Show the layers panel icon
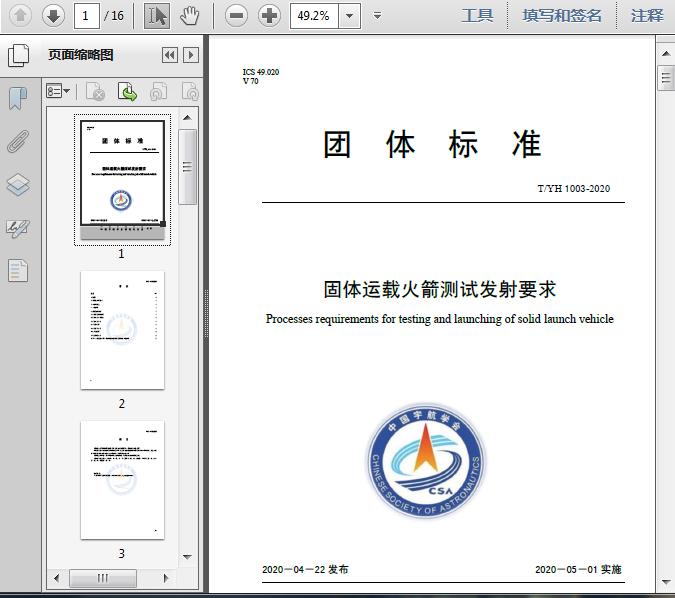 click(x=18, y=185)
